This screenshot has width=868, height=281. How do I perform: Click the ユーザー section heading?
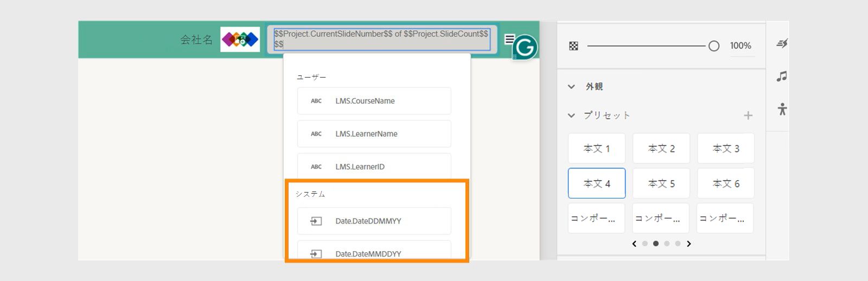coord(311,78)
